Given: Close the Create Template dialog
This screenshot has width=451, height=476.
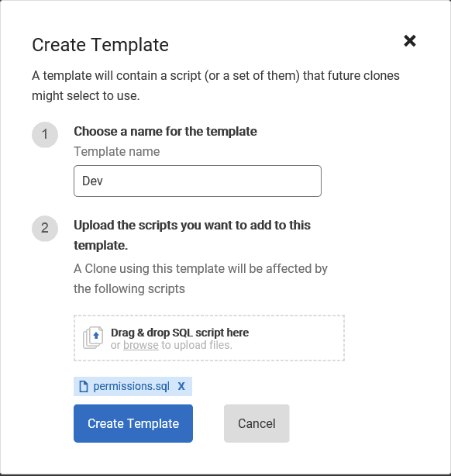Looking at the screenshot, I should 410,40.
